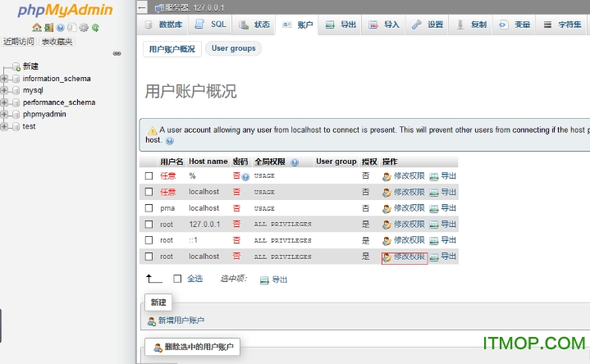This screenshot has width=590, height=364.
Task: Click the chain link icon in sidebar
Action: [x=117, y=53]
